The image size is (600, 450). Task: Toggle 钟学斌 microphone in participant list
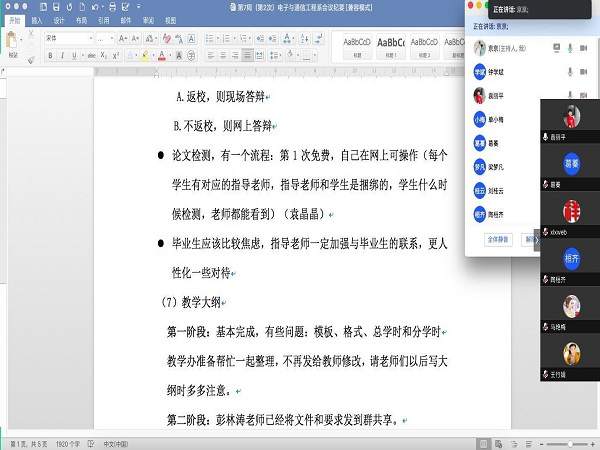click(x=570, y=72)
